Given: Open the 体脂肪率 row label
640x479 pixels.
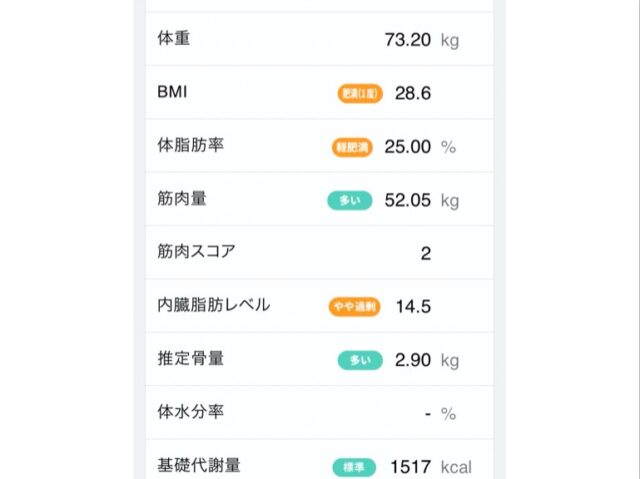Looking at the screenshot, I should point(190,145).
